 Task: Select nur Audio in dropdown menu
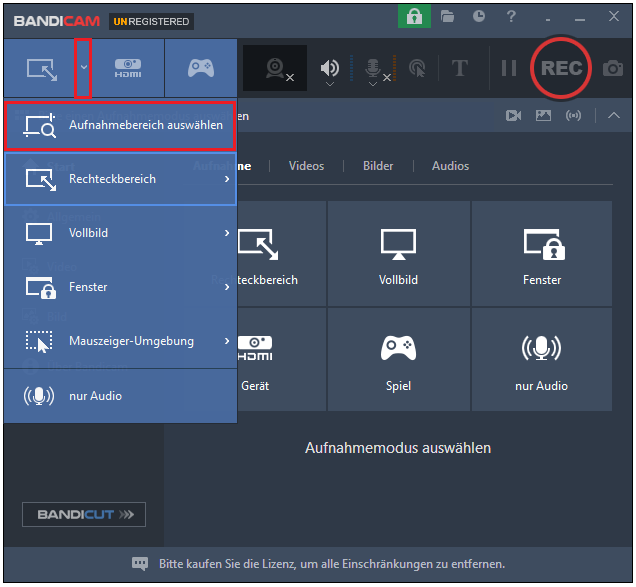(x=120, y=396)
